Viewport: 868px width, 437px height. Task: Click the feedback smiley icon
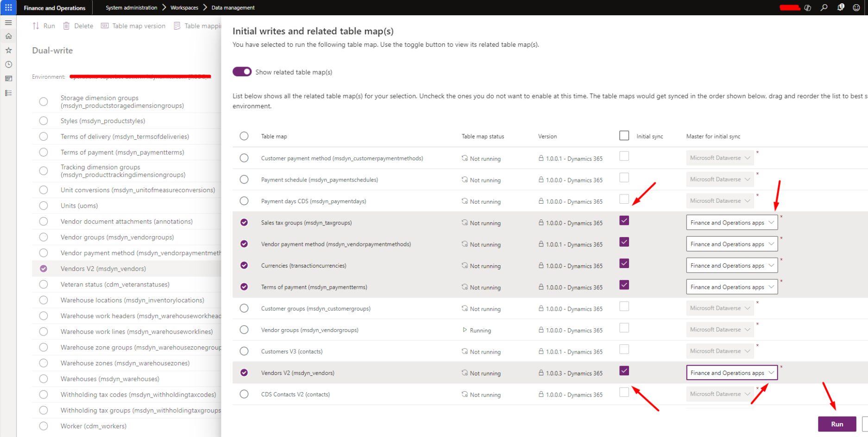(x=856, y=7)
